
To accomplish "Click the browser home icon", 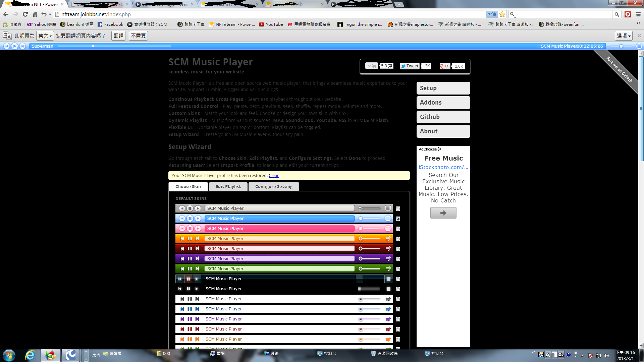I will [35, 14].
